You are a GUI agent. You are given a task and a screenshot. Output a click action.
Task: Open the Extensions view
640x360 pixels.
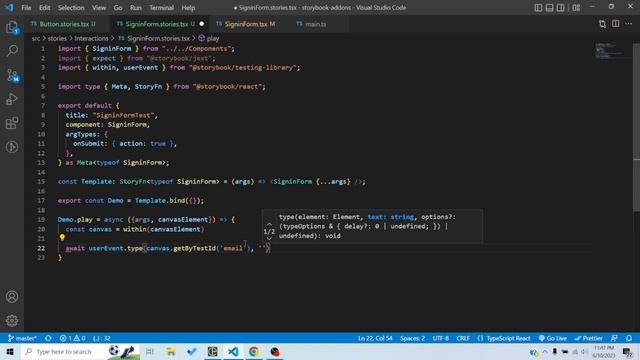click(x=12, y=123)
